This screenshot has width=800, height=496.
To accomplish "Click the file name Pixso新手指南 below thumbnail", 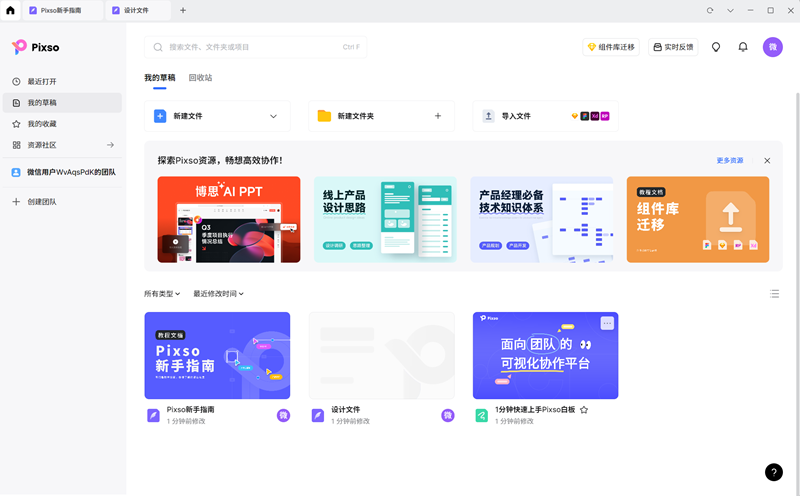I will coord(190,410).
